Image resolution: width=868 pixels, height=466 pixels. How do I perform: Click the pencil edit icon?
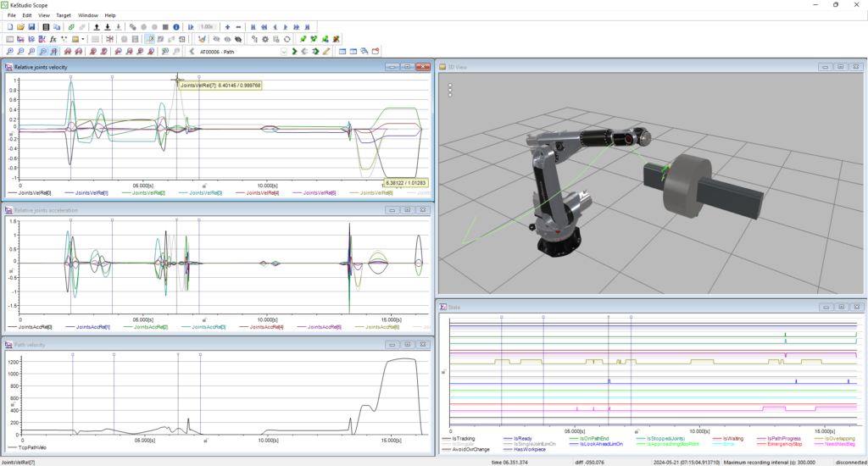tap(326, 52)
